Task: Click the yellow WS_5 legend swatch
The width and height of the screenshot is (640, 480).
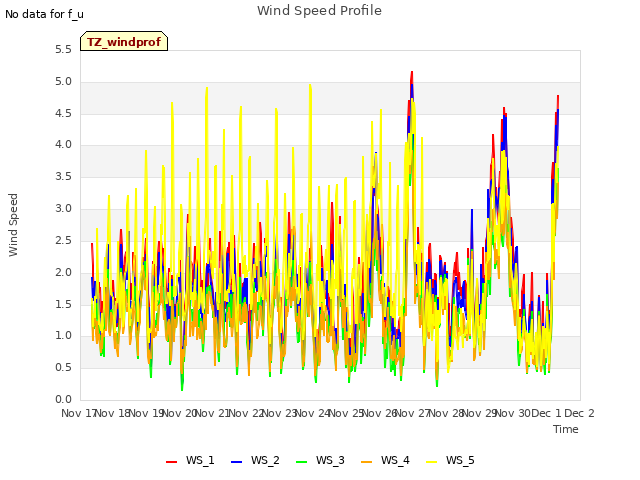Action: [431, 462]
